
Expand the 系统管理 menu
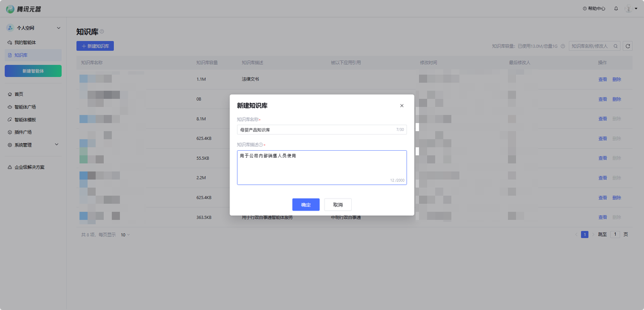(33, 145)
